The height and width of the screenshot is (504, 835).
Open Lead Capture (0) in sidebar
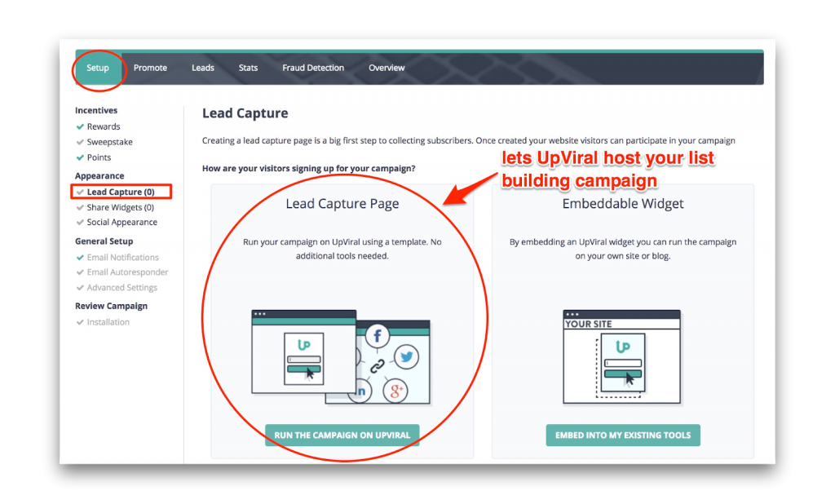click(x=121, y=192)
